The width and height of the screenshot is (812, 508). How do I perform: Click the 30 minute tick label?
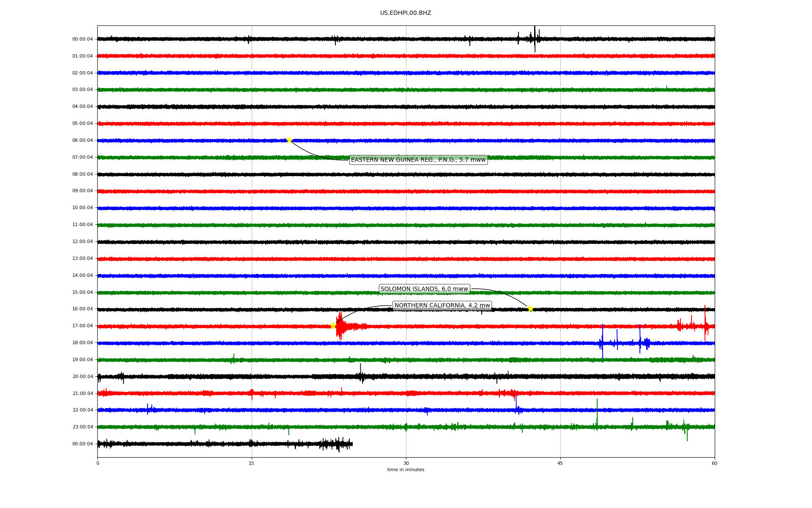click(x=406, y=463)
